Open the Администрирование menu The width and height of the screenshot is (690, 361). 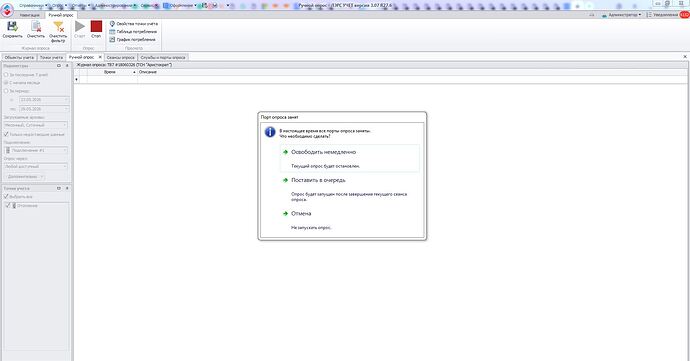tap(116, 6)
